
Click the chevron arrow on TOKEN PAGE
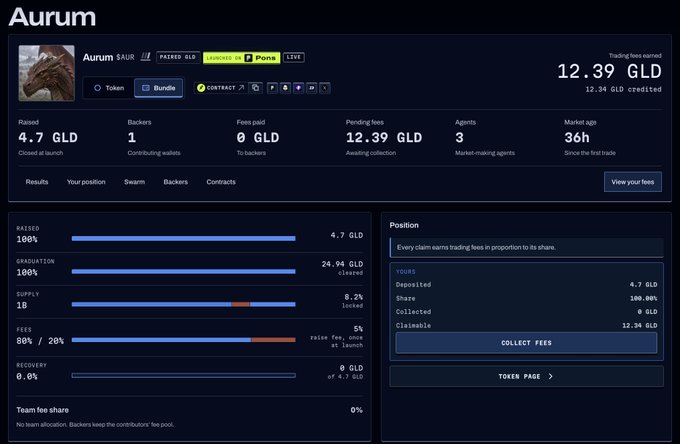click(x=551, y=376)
